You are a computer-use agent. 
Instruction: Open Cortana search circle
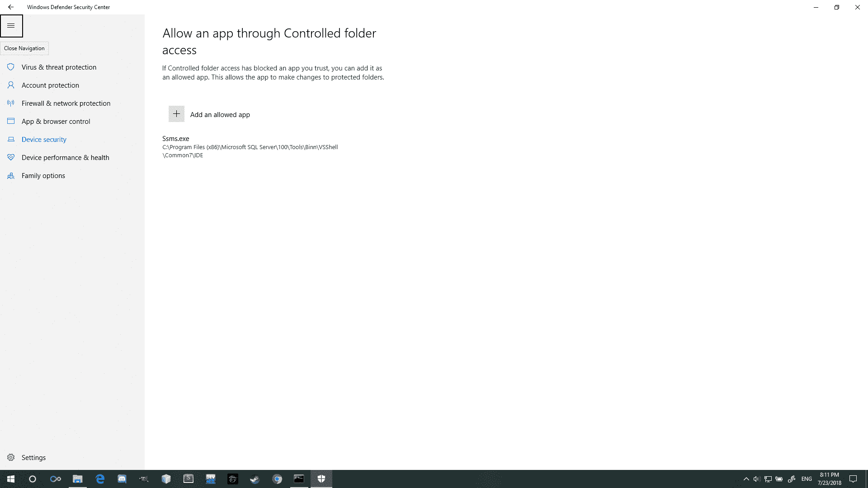pos(33,479)
